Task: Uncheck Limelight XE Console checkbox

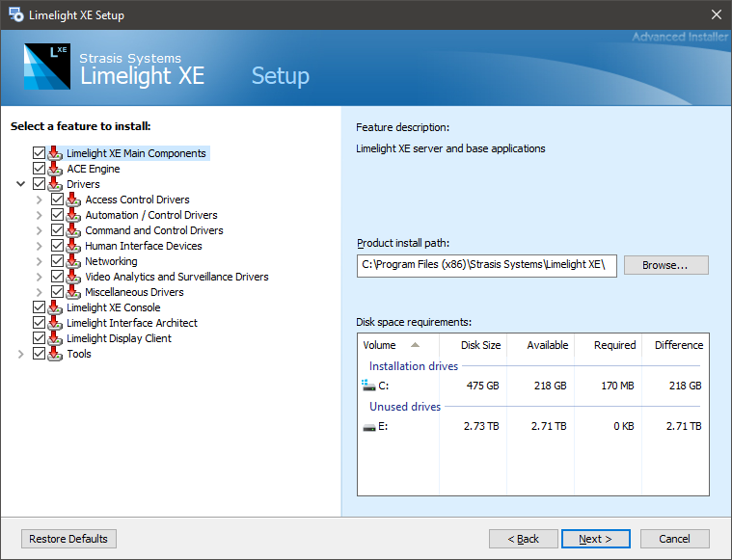Action: tap(39, 307)
